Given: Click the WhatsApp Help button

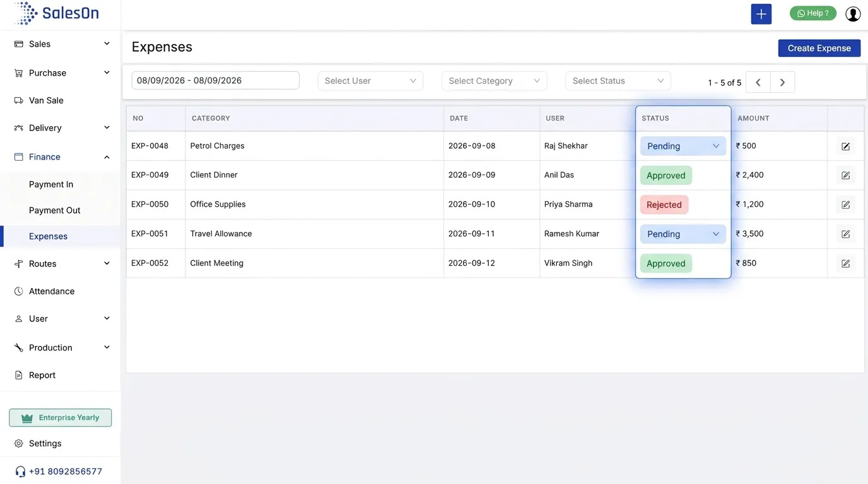Looking at the screenshot, I should click(812, 13).
